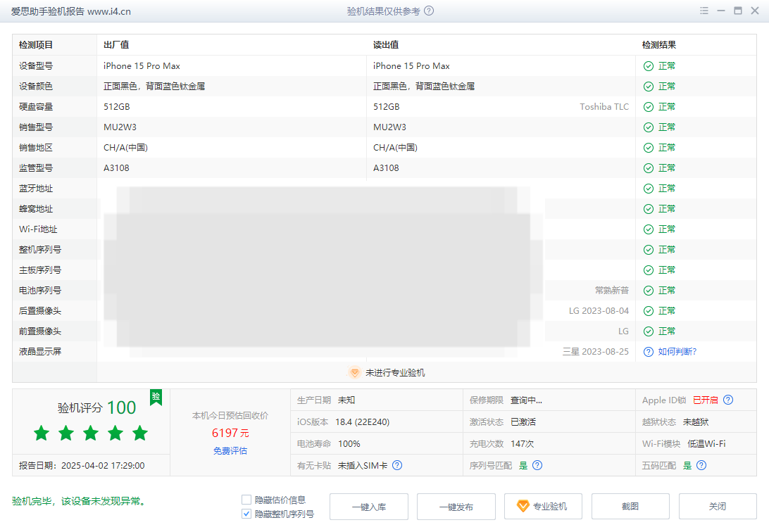Click the question icon in 液晶显示屏 row
The width and height of the screenshot is (769, 532).
click(x=648, y=352)
